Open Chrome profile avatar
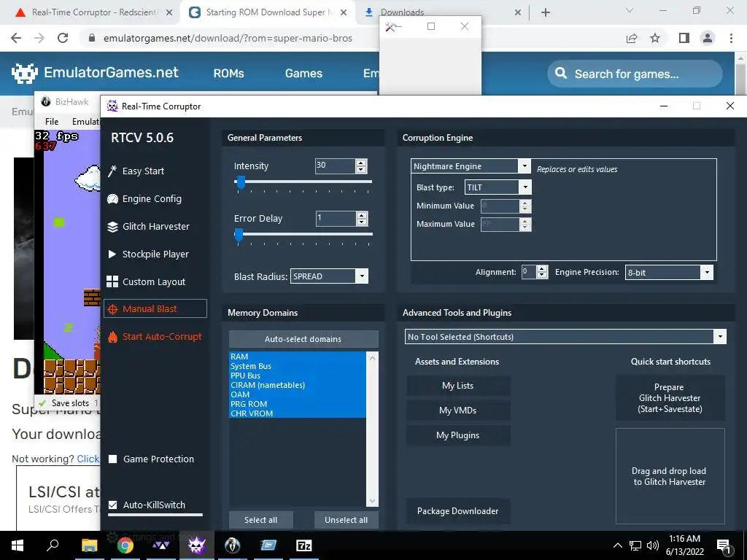This screenshot has width=747, height=560. click(708, 38)
